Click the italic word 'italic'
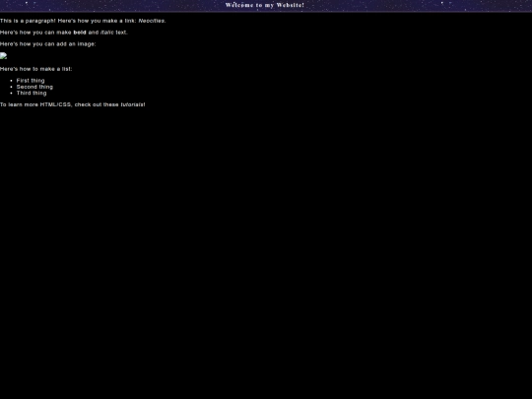 106,33
